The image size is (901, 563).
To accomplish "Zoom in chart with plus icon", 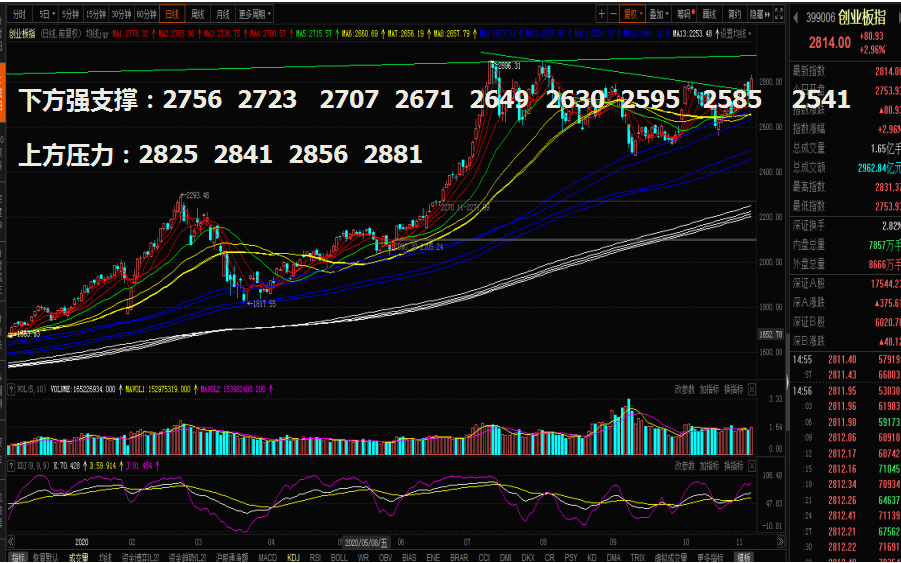I will 601,14.
